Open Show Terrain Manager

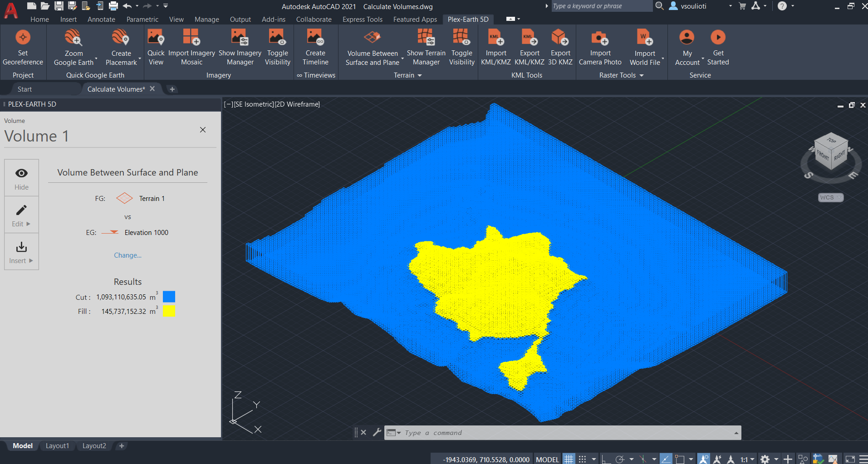pyautogui.click(x=426, y=47)
